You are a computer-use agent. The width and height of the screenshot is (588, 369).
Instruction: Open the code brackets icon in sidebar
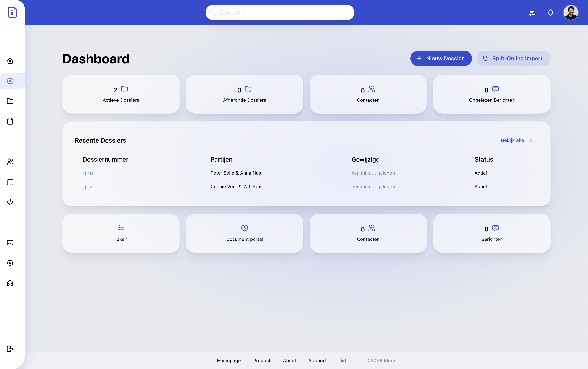[10, 202]
